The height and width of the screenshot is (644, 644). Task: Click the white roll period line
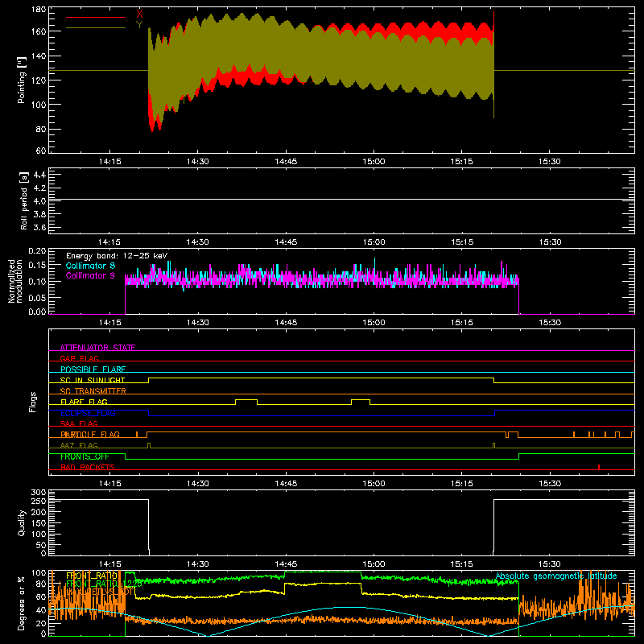point(341,200)
